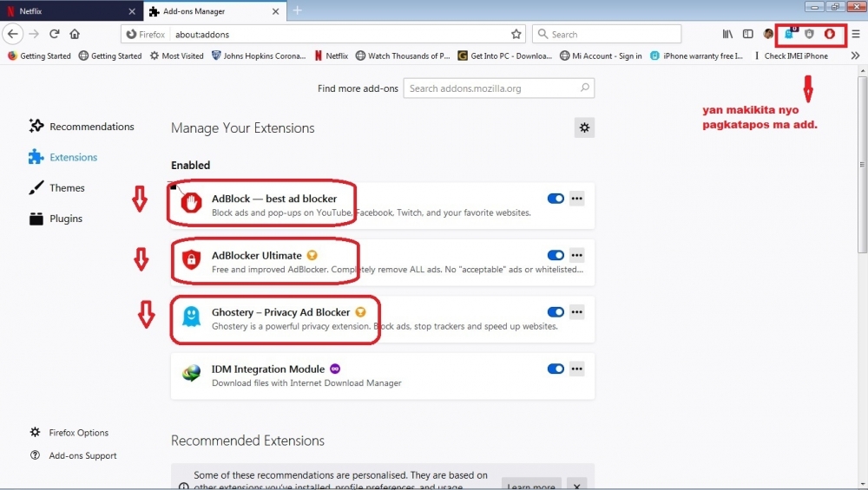Select Extensions in the sidebar

(x=63, y=157)
